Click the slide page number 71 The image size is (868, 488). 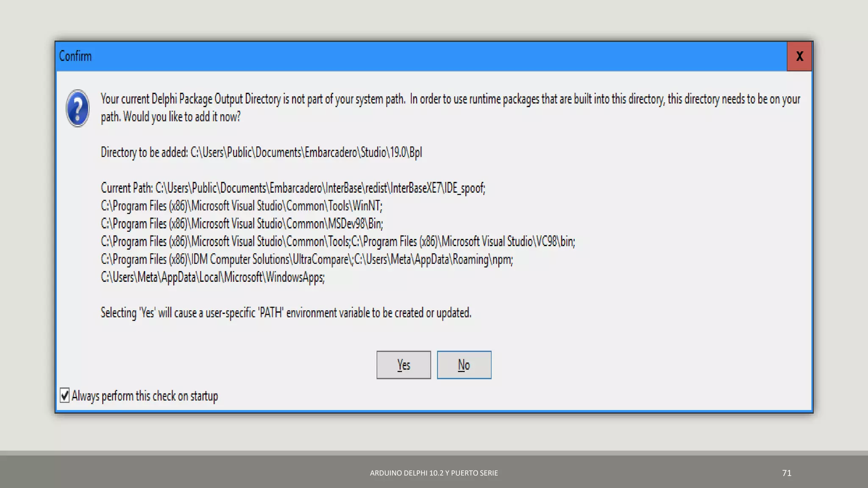point(787,473)
